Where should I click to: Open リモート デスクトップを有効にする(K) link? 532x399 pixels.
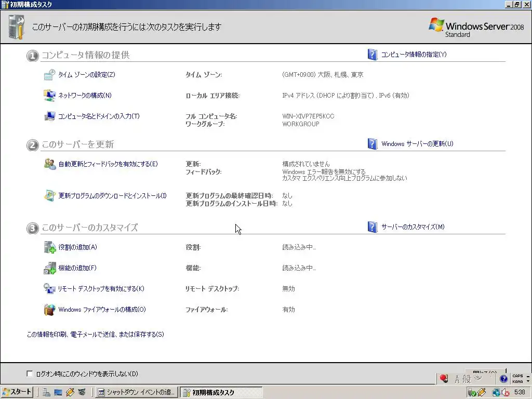coord(101,289)
